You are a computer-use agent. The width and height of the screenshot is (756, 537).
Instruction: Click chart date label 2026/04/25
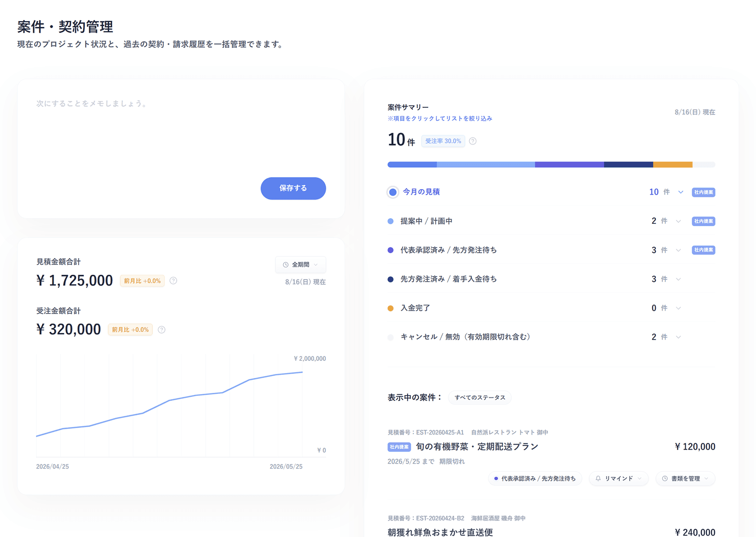[52, 467]
